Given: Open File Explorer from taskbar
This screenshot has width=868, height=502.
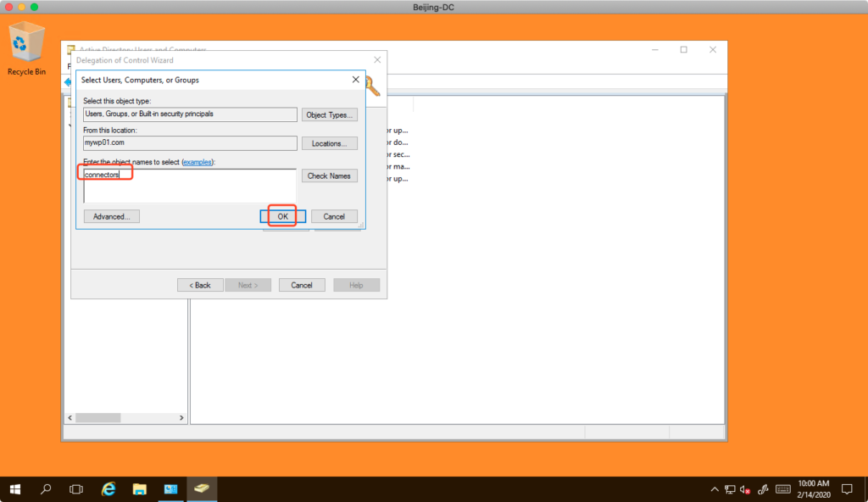Looking at the screenshot, I should [140, 489].
